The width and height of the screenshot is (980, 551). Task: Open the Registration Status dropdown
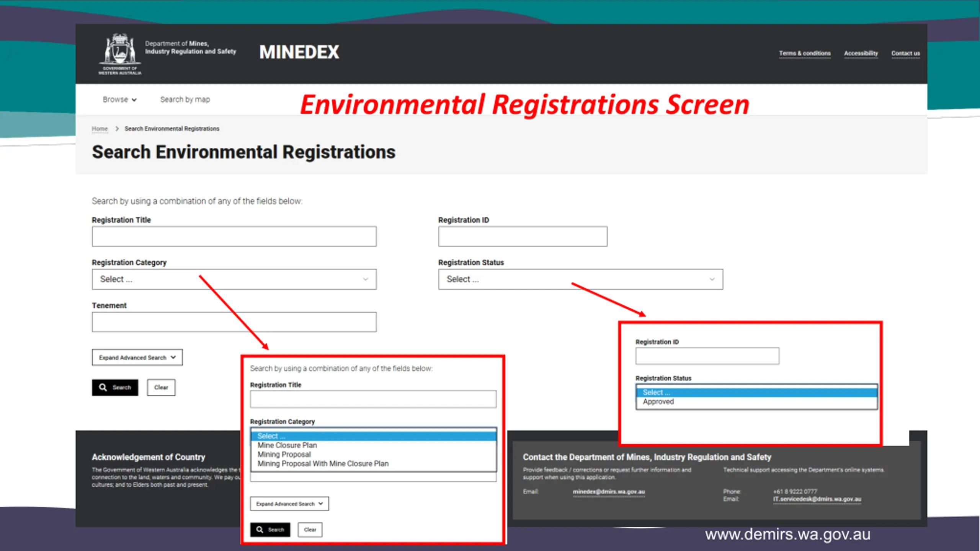tap(580, 279)
